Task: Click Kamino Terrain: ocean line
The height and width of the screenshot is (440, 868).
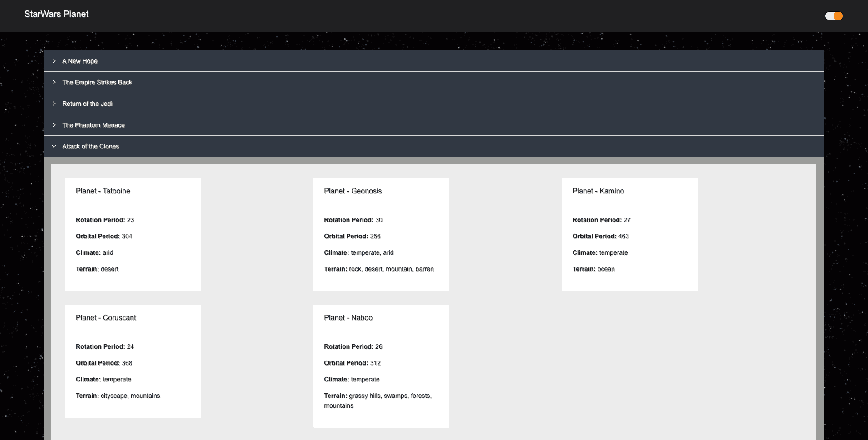Action: pyautogui.click(x=593, y=269)
